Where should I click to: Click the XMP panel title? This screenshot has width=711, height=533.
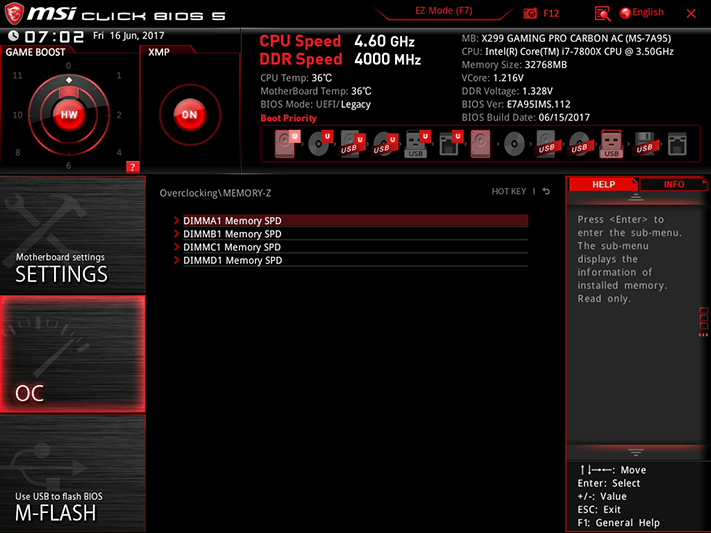click(159, 52)
